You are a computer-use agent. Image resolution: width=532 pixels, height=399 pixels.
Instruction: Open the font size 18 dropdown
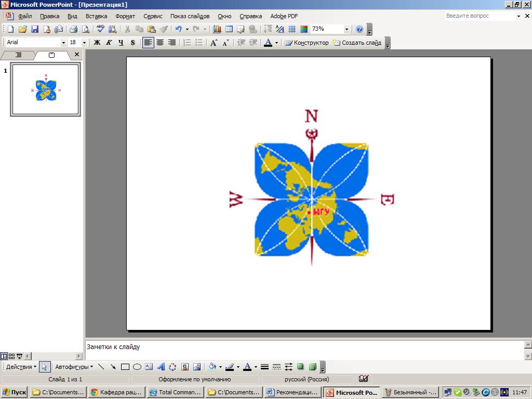[85, 43]
